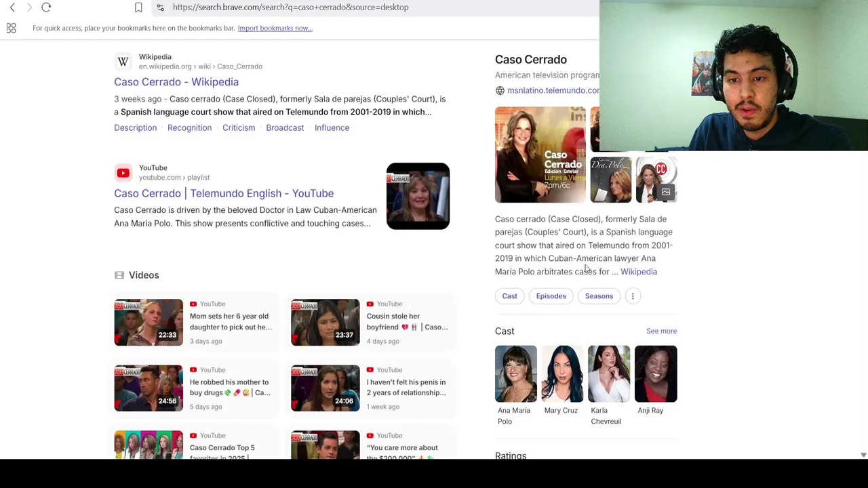Open 'He robbed his mother to buy drugs' title
Screen dimensions: 868x488
[x=230, y=388]
